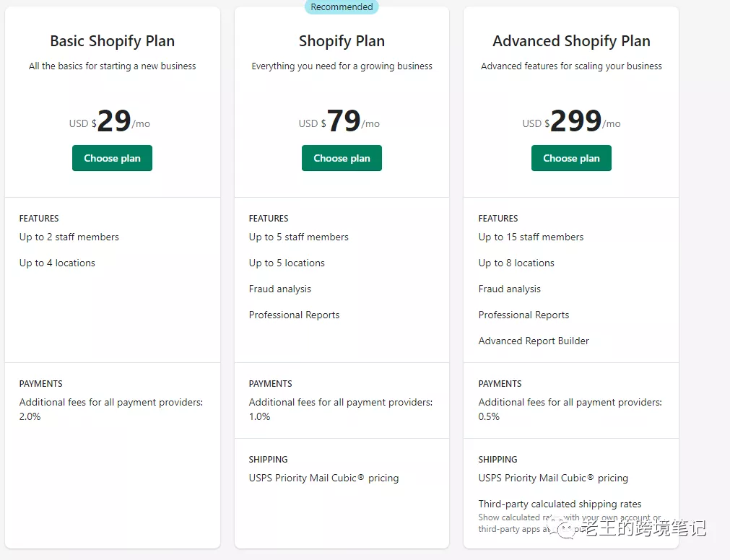Click 'Advanced Report Builder' feature

(534, 341)
